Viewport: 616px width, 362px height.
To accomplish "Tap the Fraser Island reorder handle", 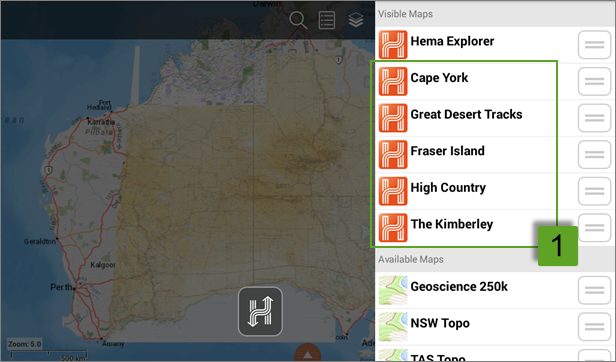I will [594, 154].
